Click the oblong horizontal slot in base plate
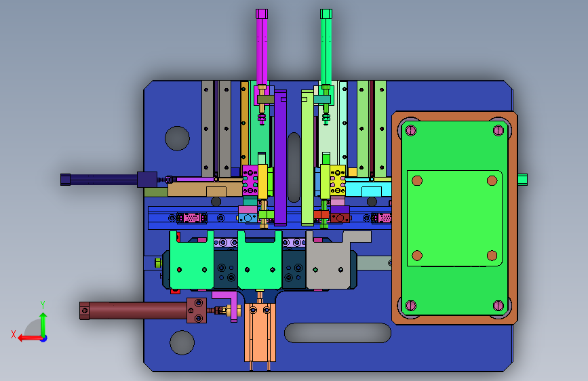The height and width of the screenshot is (381, 588). point(338,333)
